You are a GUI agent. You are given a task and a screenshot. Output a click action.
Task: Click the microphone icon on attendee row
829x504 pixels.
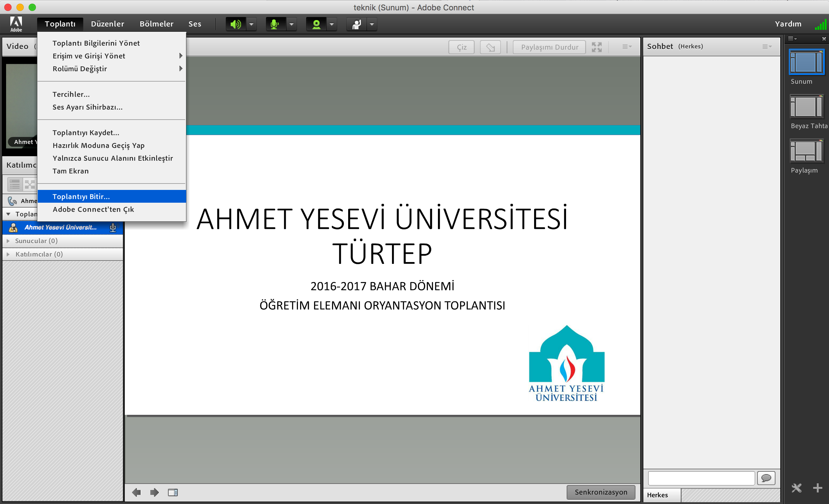coord(113,227)
